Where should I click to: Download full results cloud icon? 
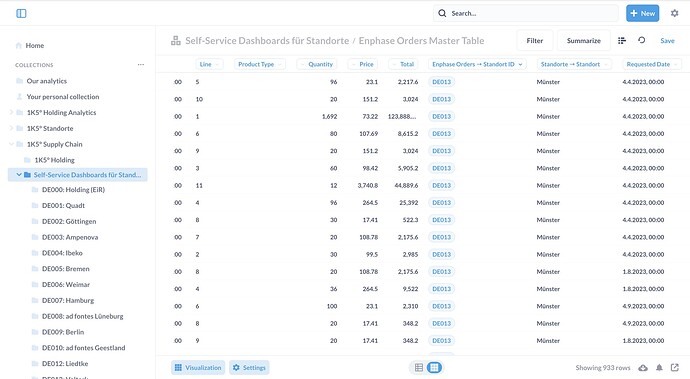point(643,368)
